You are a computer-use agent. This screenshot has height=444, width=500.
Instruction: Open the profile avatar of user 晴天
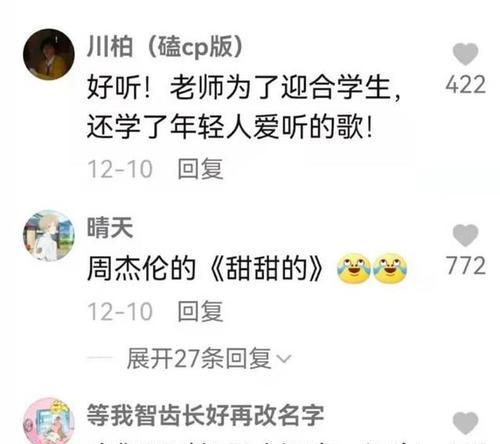[x=49, y=235]
